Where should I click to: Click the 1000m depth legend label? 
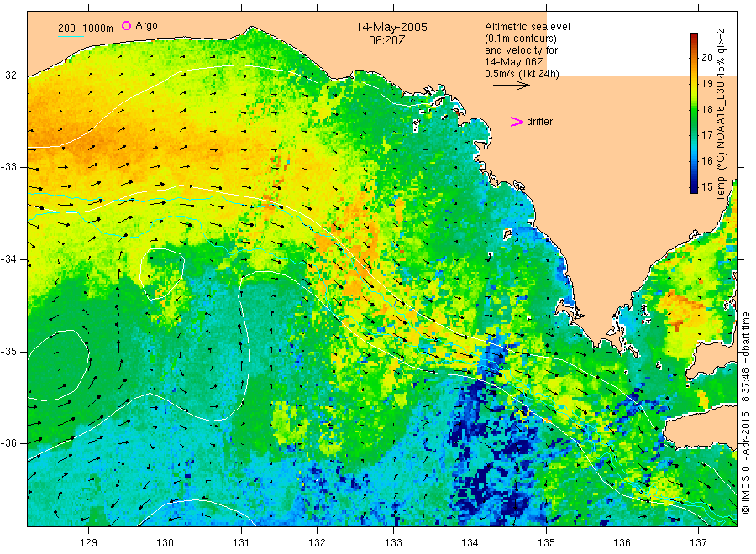98,29
